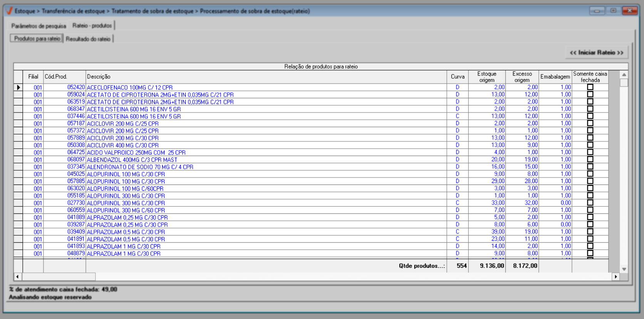The width and height of the screenshot is (644, 319).
Task: Click product code 041893
Action: coord(76,246)
